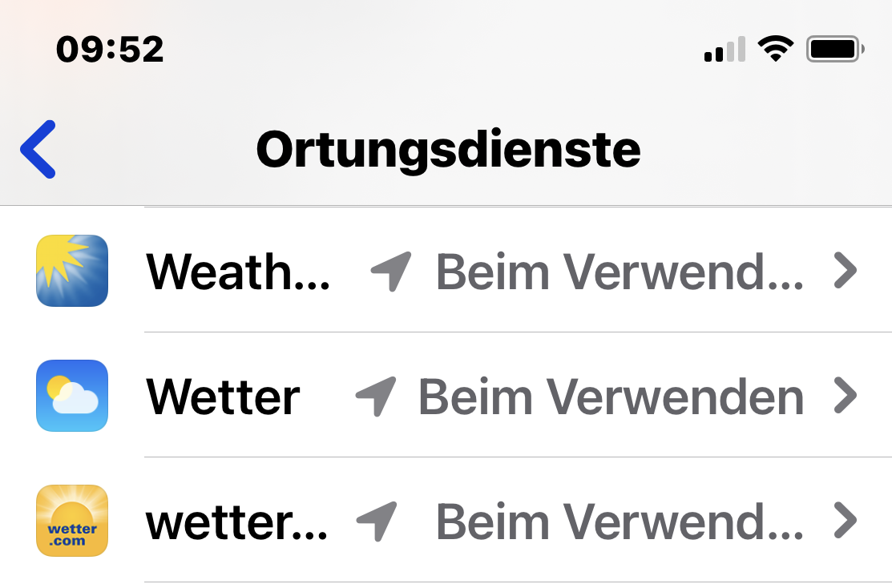Click location arrow in the Weath... row
Image resolution: width=892 pixels, height=588 pixels.
pos(391,272)
